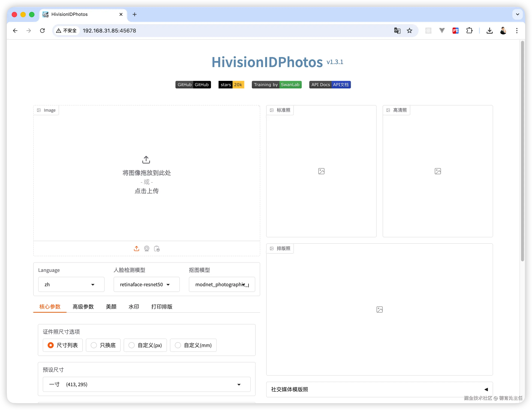Open the Chrome three-dot menu
This screenshot has height=410, width=532.
coord(517,30)
